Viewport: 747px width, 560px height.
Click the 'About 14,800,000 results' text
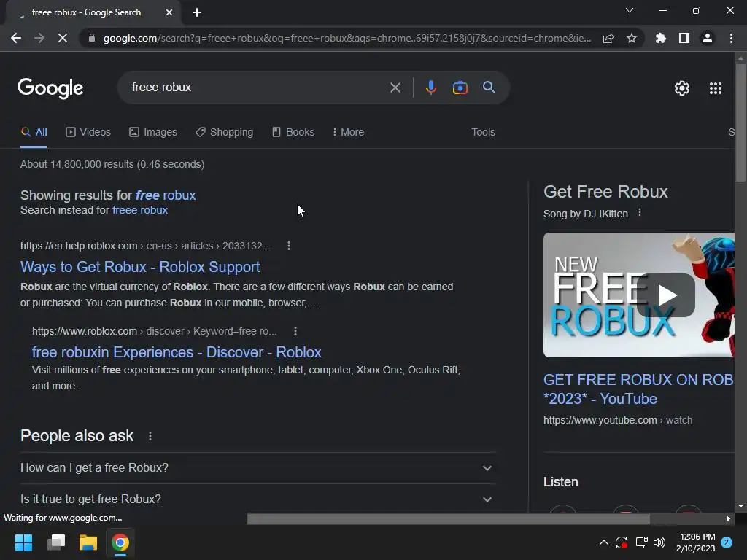(112, 164)
